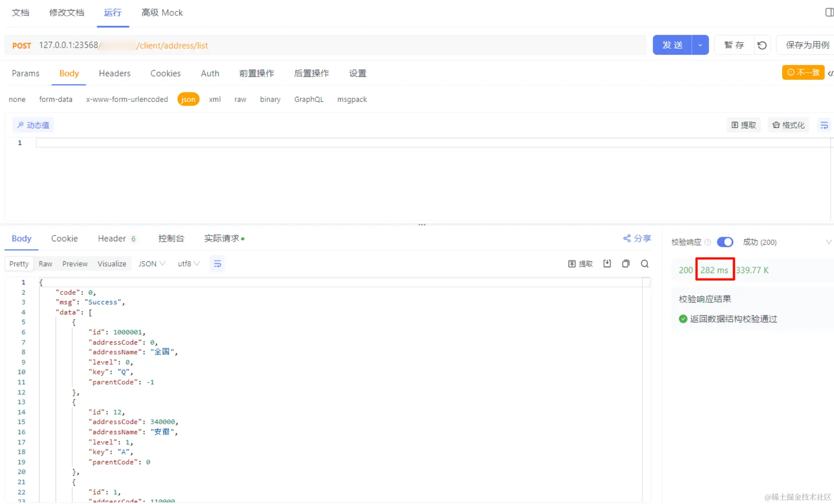The image size is (834, 504).
Task: Expand the 成功 (200) validation dropdown
Action: point(829,242)
